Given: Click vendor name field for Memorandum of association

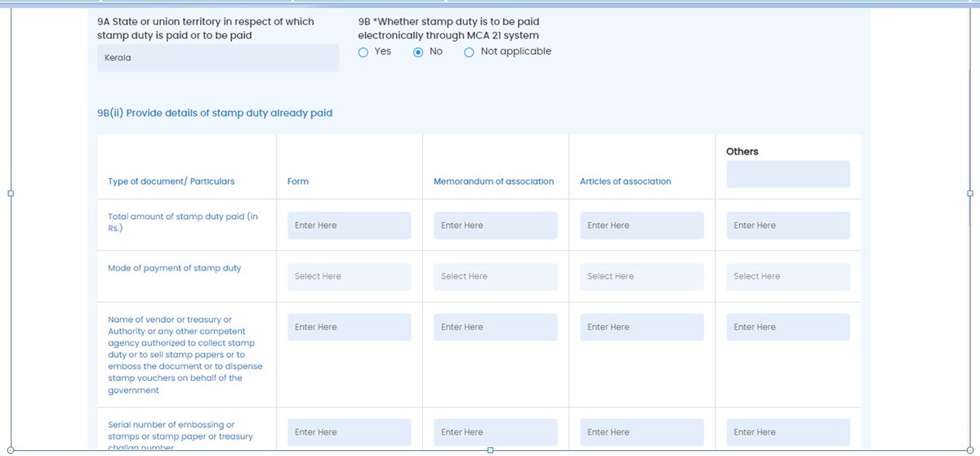Looking at the screenshot, I should click(496, 327).
